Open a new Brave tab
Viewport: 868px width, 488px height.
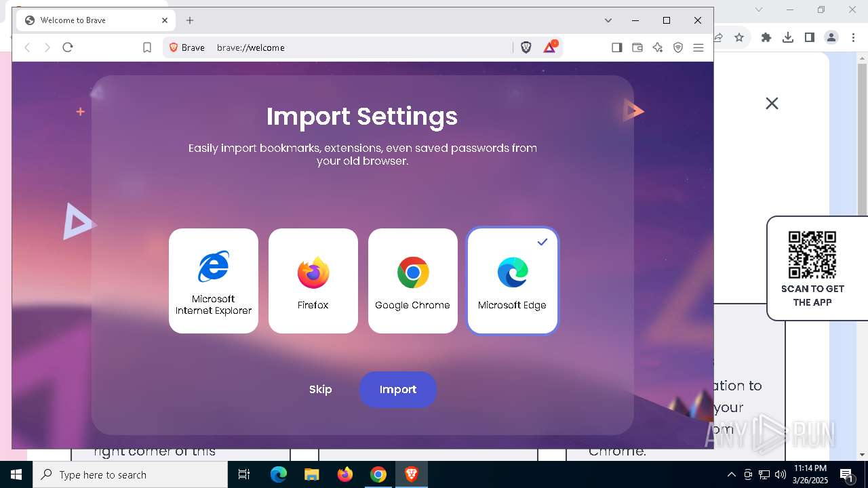click(x=190, y=20)
